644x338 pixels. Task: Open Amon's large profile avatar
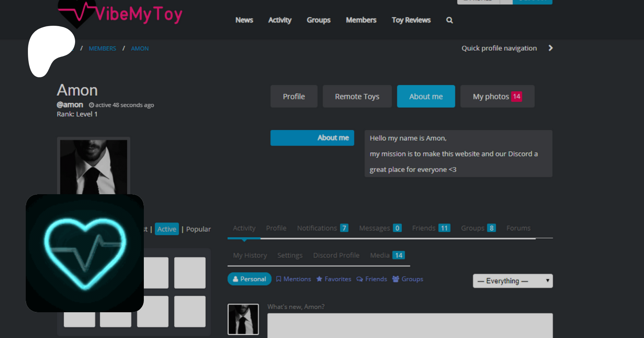[x=93, y=166]
